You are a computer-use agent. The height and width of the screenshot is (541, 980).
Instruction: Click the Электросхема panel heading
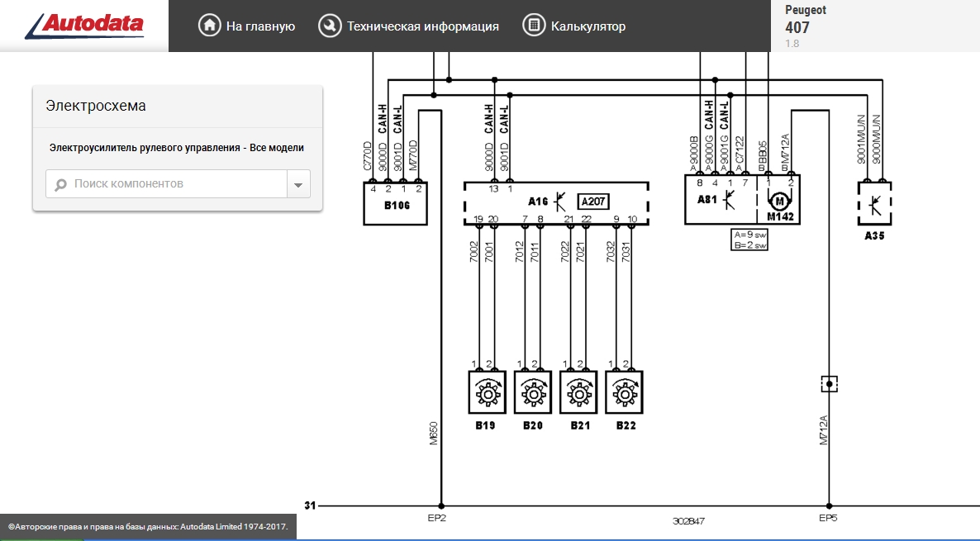click(96, 106)
